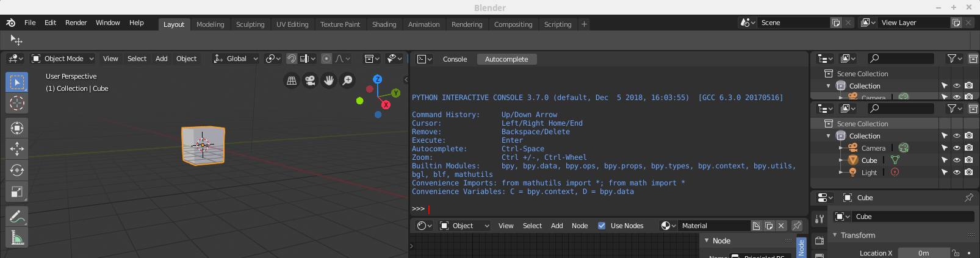Open the Render menu

[x=76, y=23]
